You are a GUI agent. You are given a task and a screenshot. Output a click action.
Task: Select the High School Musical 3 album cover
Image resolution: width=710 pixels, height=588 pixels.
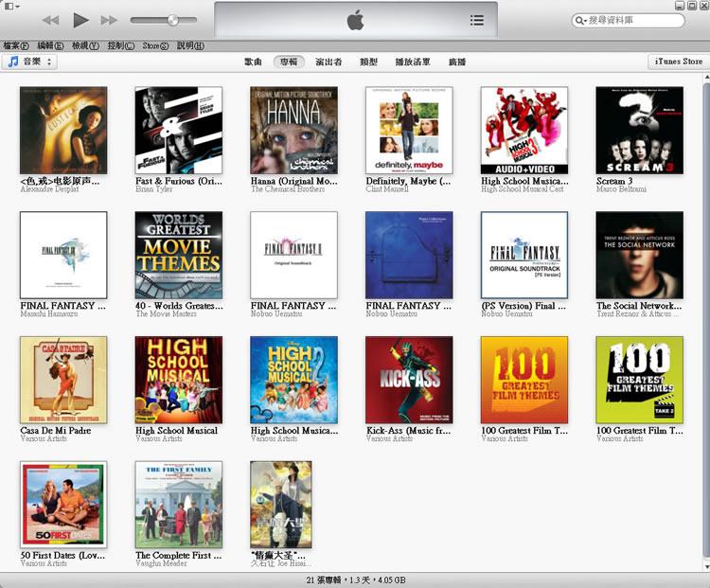(x=524, y=131)
